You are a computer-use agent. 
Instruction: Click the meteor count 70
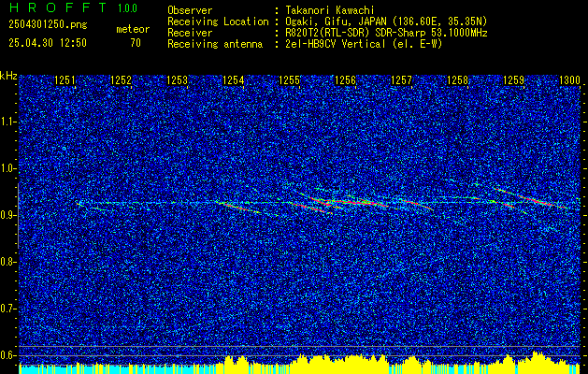[136, 43]
